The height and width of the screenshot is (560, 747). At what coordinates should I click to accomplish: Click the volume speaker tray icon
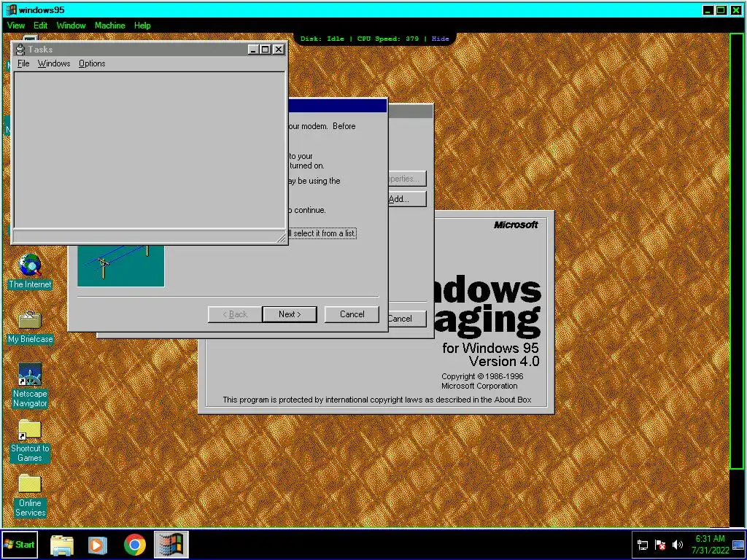[677, 545]
